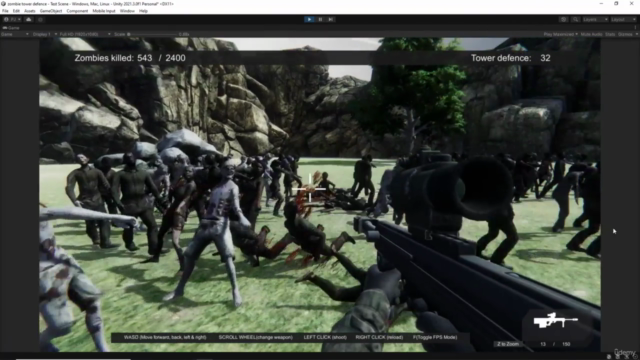Click the search icon in toolbar
This screenshot has width=640, height=360.
575,19
